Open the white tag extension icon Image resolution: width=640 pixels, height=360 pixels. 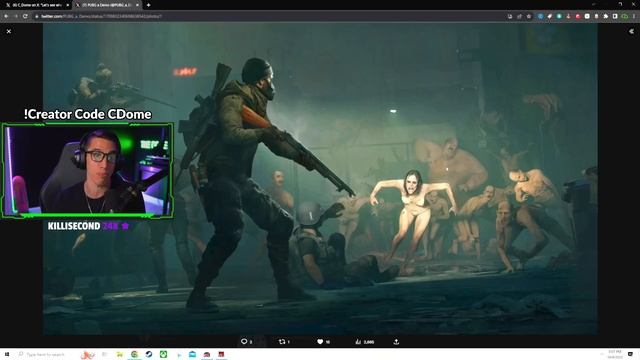click(550, 16)
